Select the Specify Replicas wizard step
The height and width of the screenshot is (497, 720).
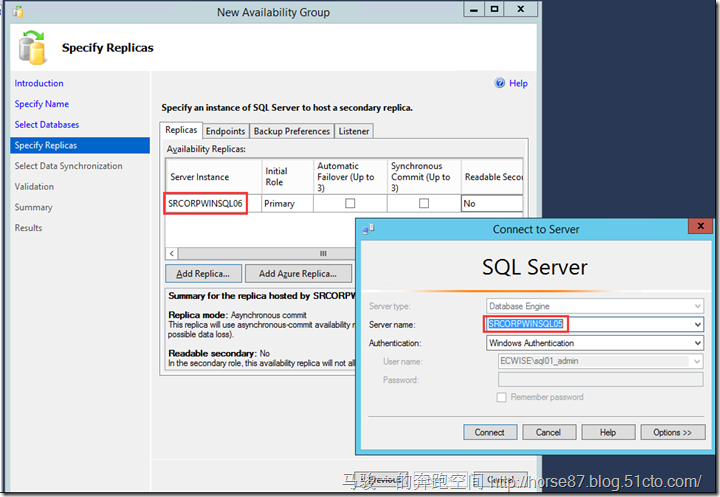[80, 145]
